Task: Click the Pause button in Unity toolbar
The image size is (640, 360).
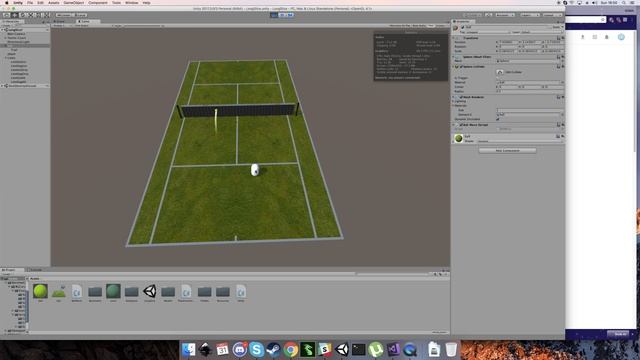Action: click(x=282, y=15)
